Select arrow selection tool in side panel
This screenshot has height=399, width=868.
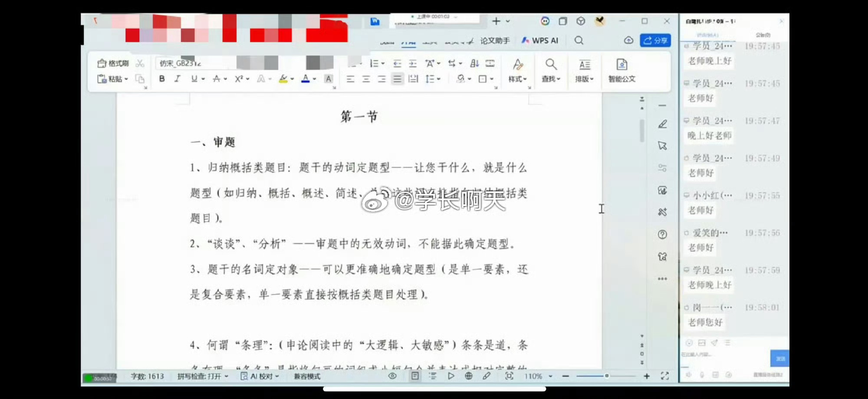(x=662, y=146)
